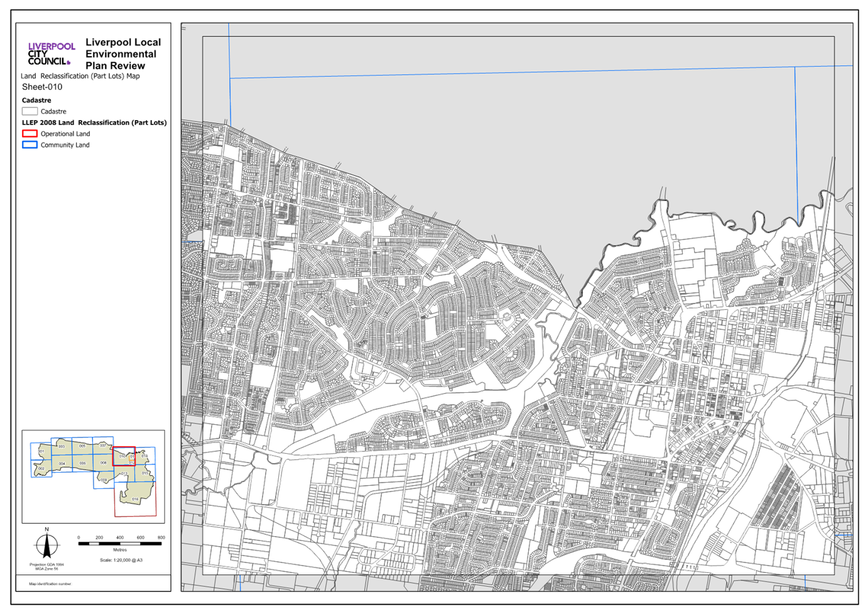Click sheet 004 in the index map
Screen dimensions: 868x614
(62, 463)
